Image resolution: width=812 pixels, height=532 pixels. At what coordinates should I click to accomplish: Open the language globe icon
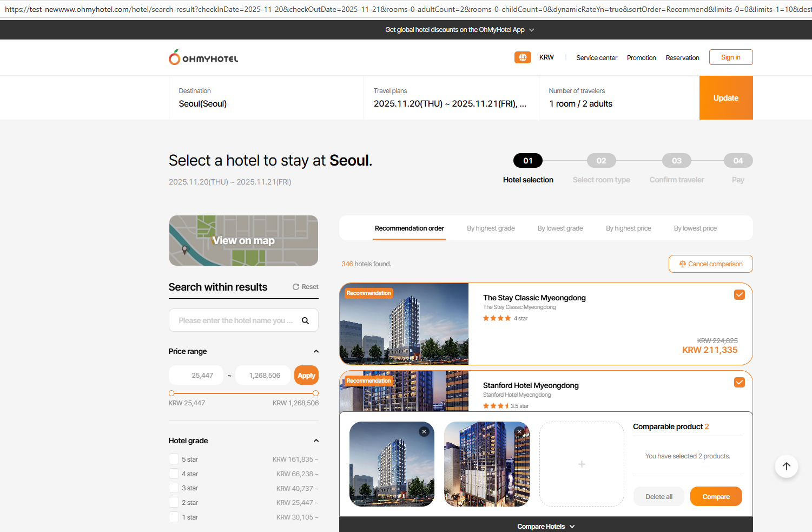523,57
